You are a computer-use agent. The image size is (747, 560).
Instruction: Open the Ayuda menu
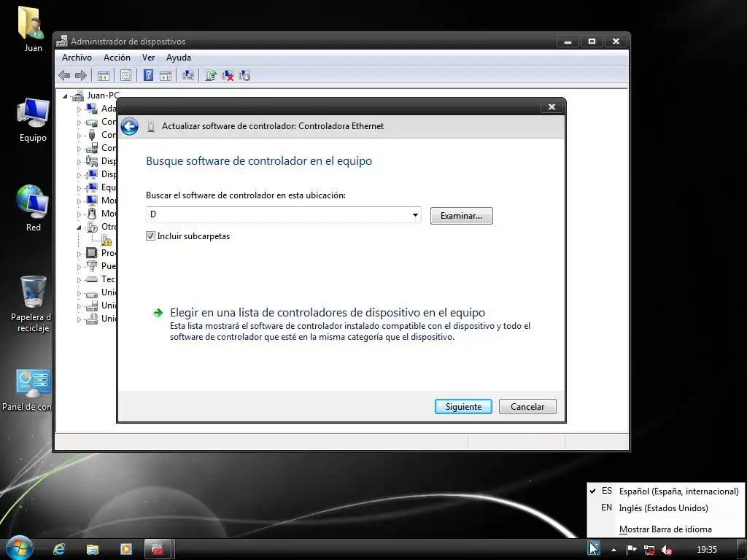179,58
